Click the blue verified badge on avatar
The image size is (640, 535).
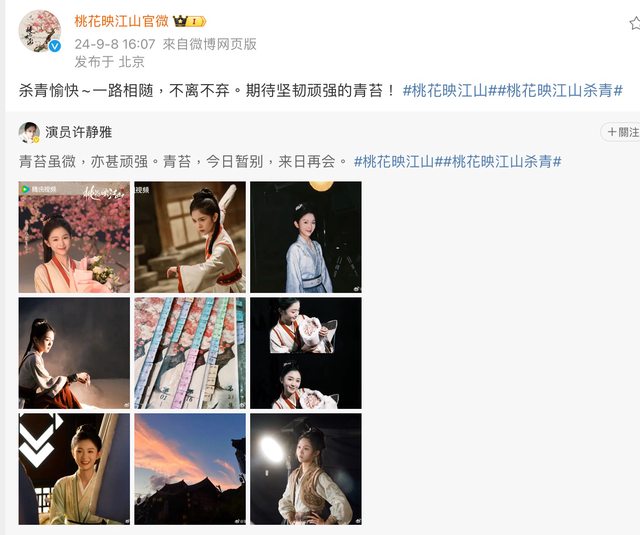coord(55,47)
